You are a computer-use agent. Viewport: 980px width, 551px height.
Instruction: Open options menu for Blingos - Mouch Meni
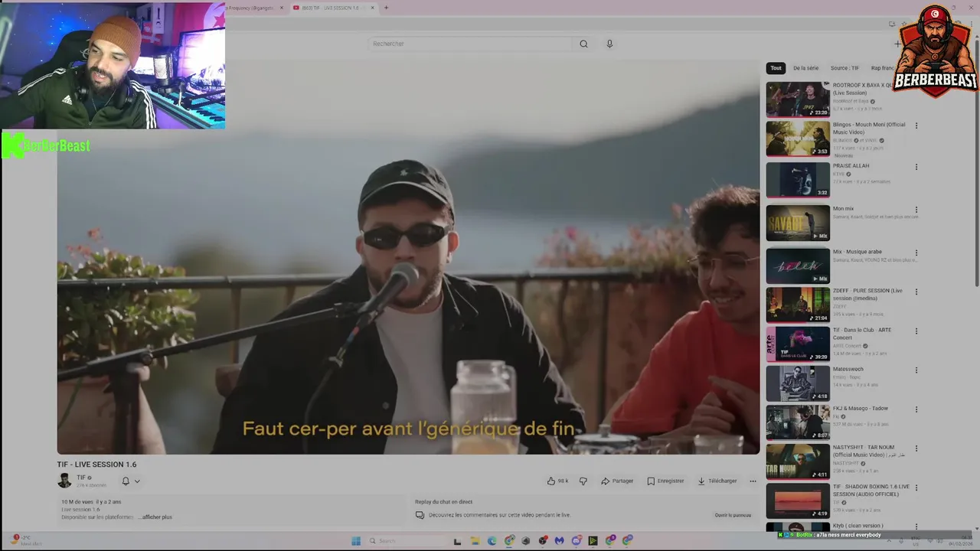coord(916,126)
